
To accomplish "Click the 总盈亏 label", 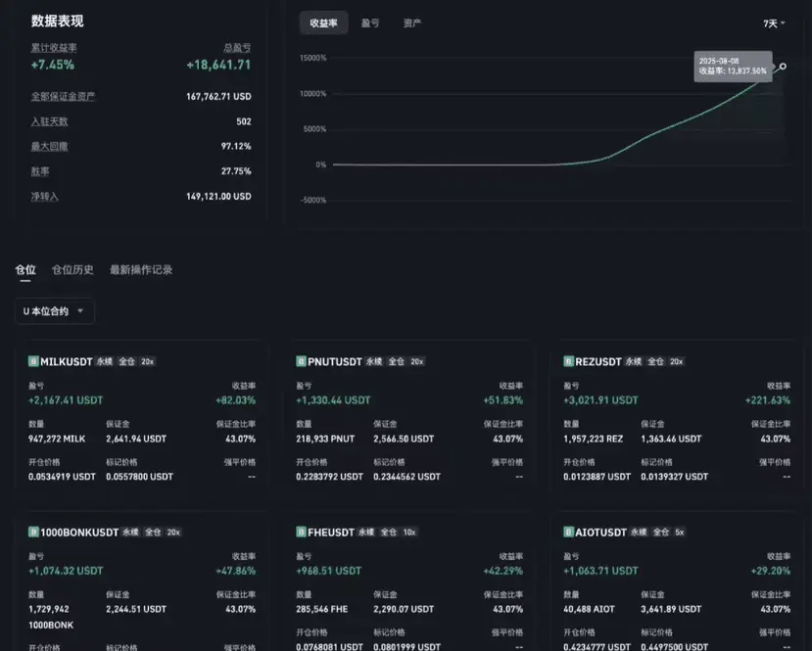I will click(237, 48).
